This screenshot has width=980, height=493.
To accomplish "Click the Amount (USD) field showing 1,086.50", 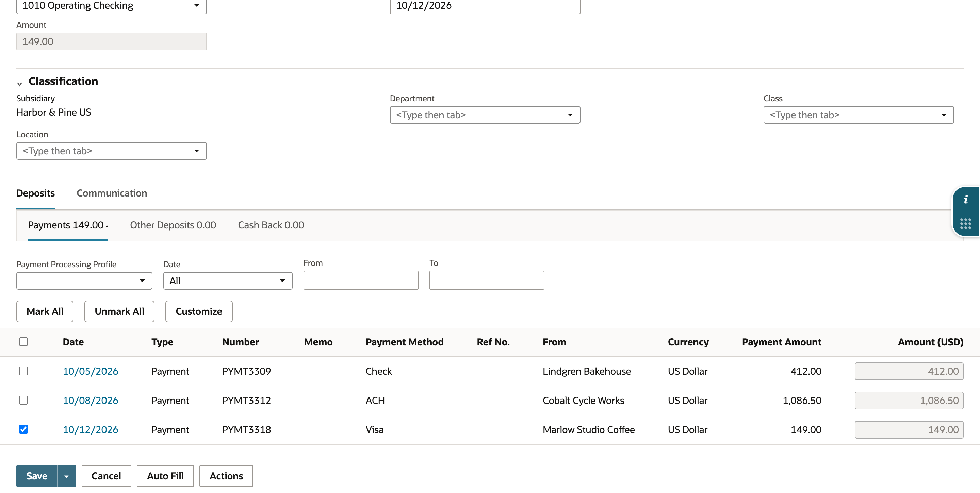I will [x=909, y=400].
